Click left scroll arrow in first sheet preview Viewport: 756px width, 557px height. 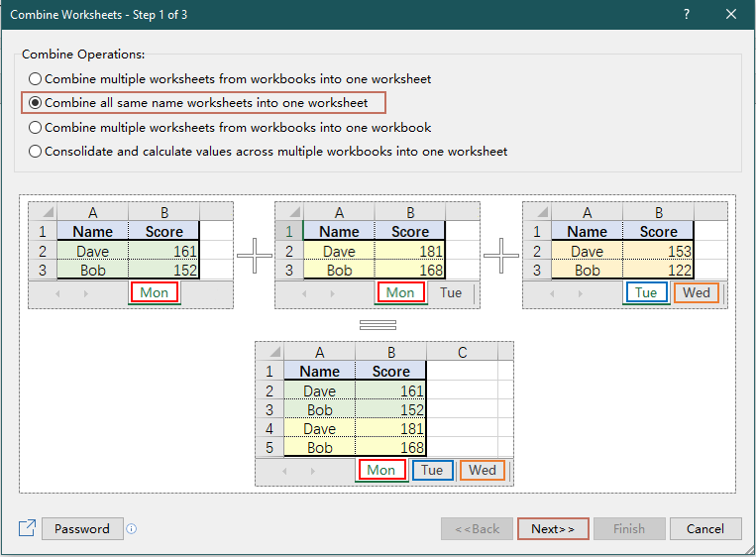58,293
